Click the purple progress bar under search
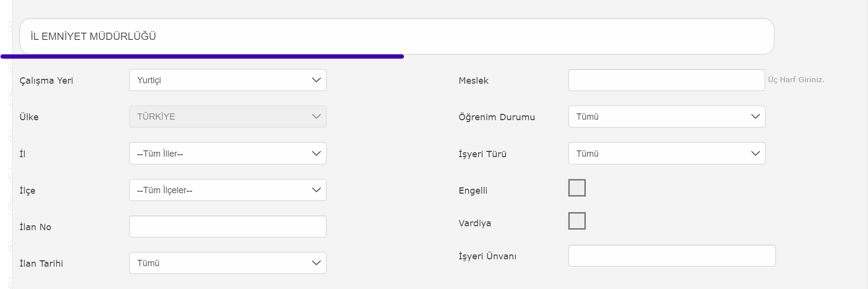 click(202, 56)
